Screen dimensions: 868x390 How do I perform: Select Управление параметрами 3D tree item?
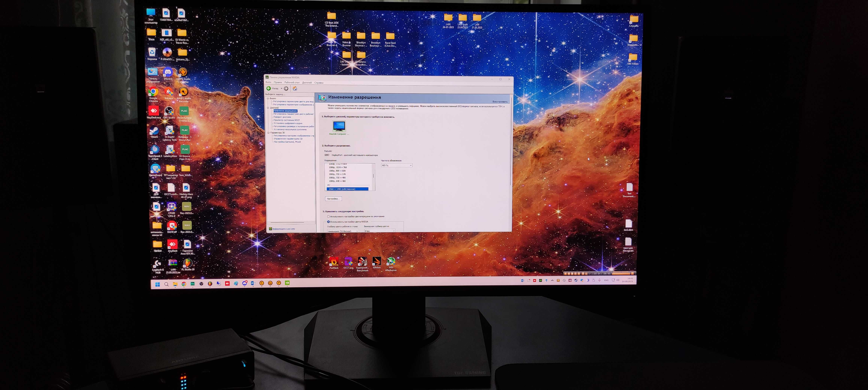pyautogui.click(x=288, y=139)
